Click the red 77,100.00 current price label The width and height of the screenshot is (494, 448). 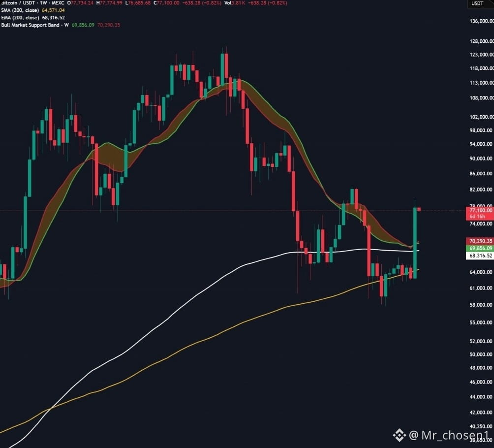click(480, 210)
